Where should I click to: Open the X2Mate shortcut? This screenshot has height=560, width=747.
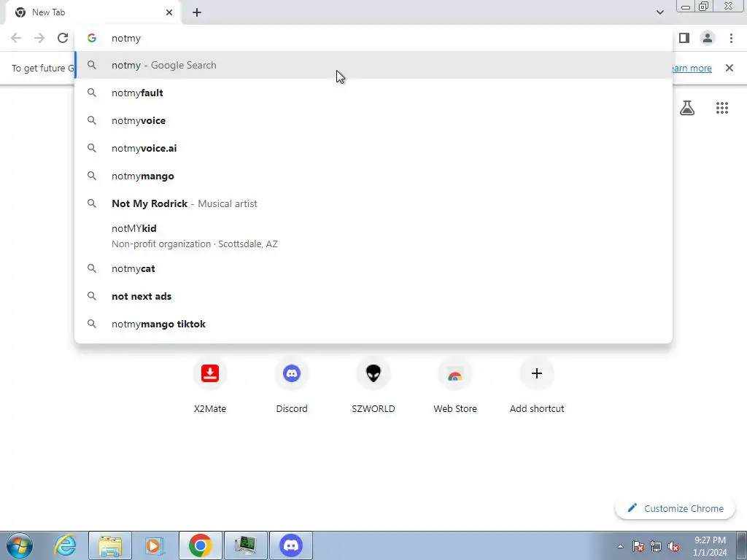[210, 386]
